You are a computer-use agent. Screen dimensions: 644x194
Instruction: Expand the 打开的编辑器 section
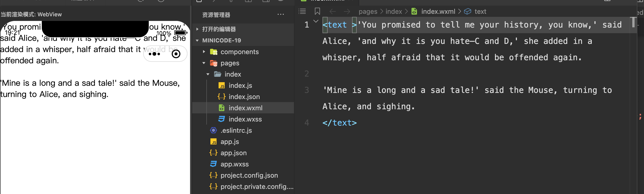197,29
